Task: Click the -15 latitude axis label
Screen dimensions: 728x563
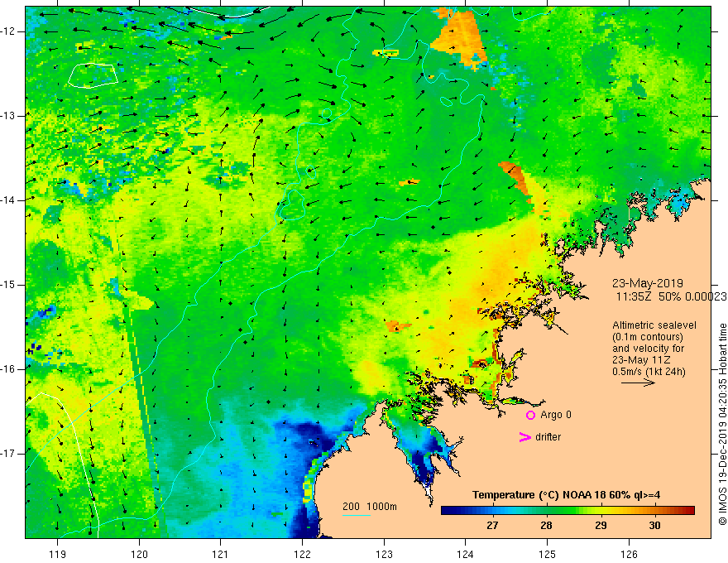Action: pyautogui.click(x=8, y=285)
